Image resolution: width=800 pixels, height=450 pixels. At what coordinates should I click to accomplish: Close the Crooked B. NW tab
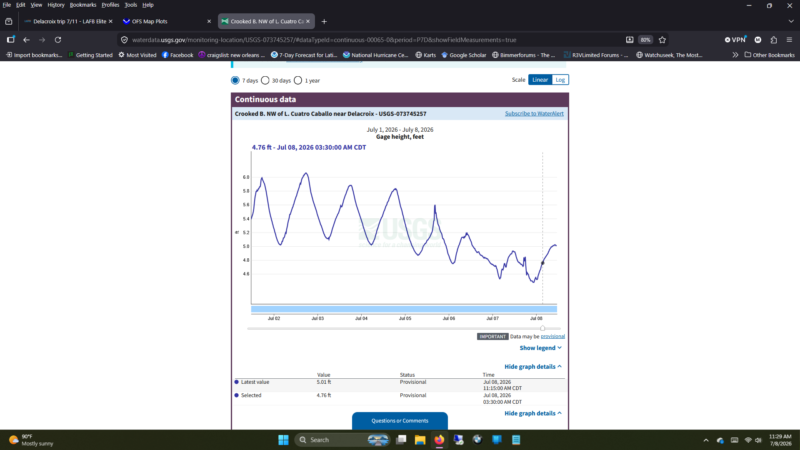308,21
